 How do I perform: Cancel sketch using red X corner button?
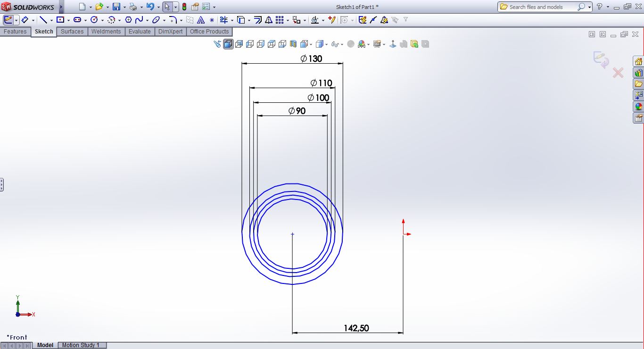point(618,73)
